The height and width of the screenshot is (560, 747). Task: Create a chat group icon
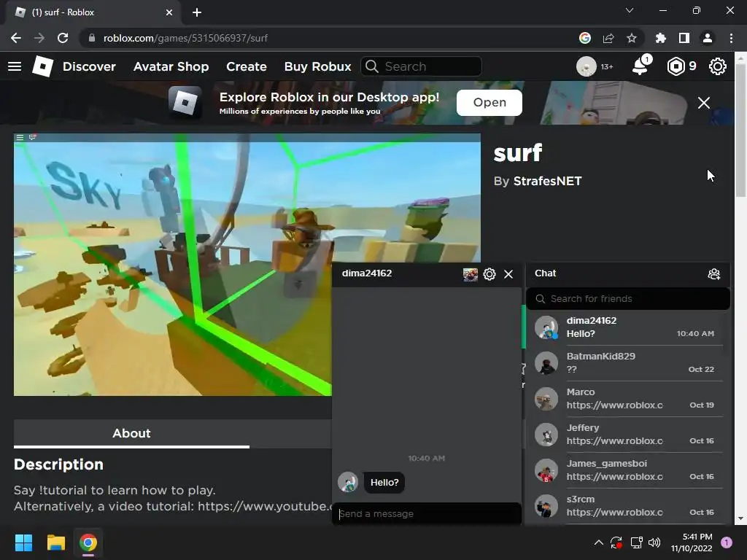pos(713,274)
